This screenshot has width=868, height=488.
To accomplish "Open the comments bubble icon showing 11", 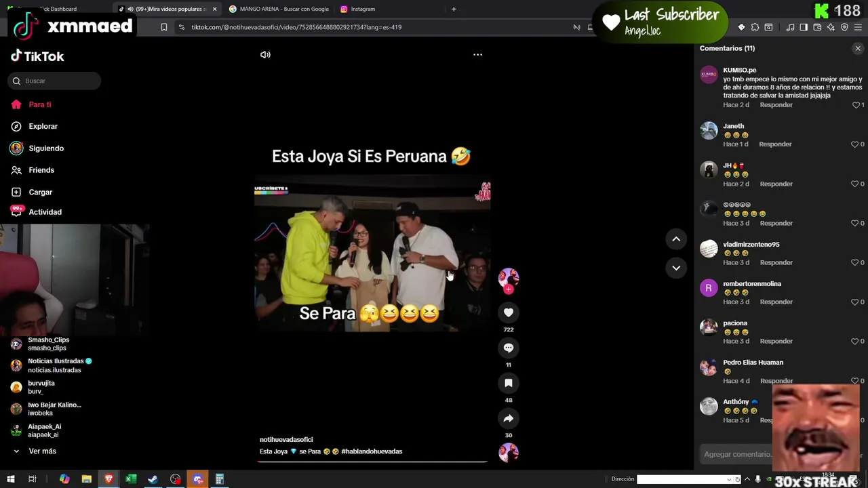I will click(x=509, y=348).
